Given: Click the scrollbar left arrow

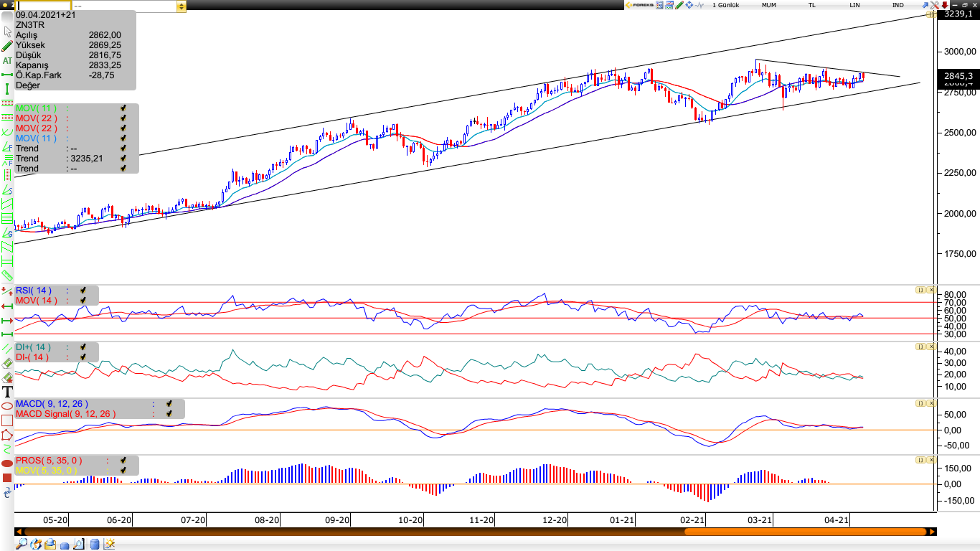Looking at the screenshot, I should [19, 532].
